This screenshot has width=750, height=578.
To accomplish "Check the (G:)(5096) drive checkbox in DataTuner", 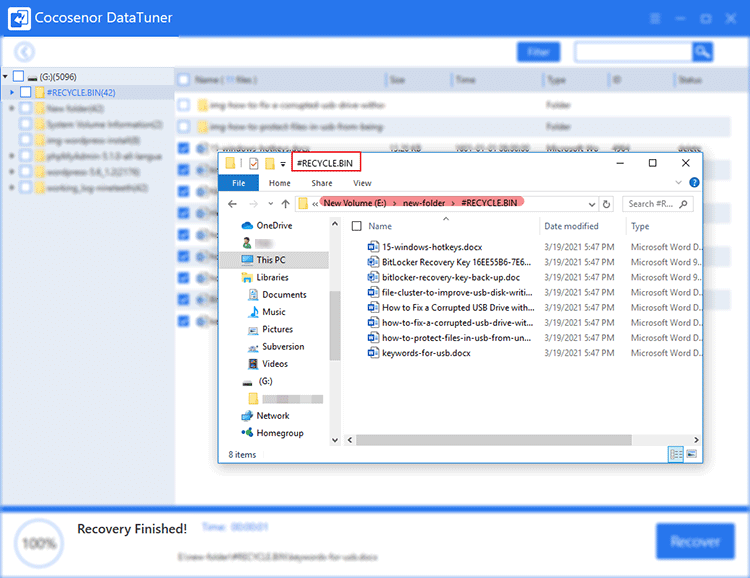I will 19,76.
